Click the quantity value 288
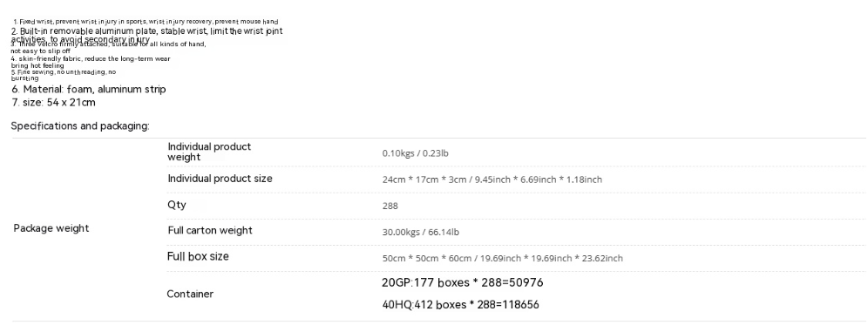Image resolution: width=868 pixels, height=325 pixels. coord(390,206)
